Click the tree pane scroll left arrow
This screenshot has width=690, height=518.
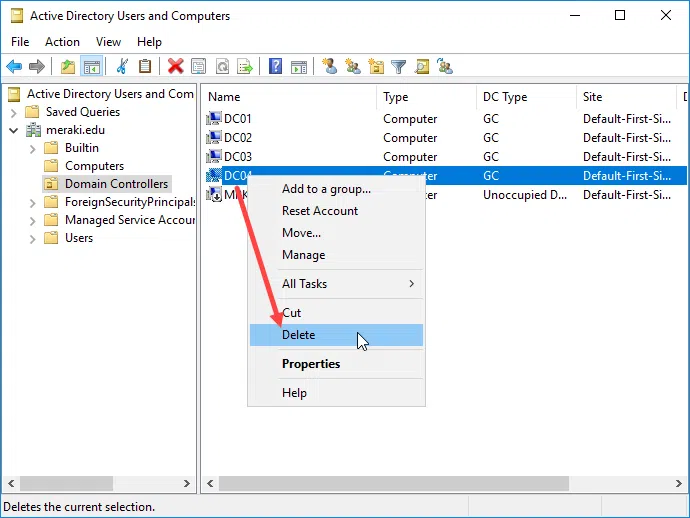(x=11, y=484)
